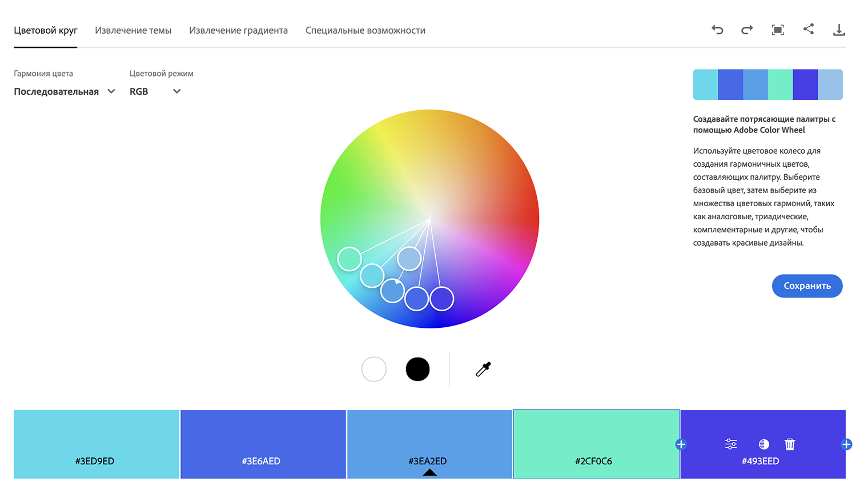Click the indigo handle on the color wheel
868x502 pixels.
click(x=442, y=299)
